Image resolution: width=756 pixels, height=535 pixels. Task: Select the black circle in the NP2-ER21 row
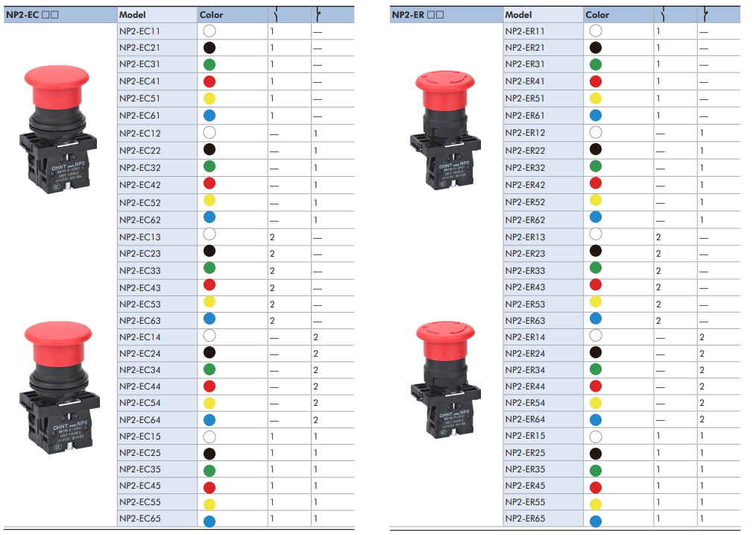596,47
